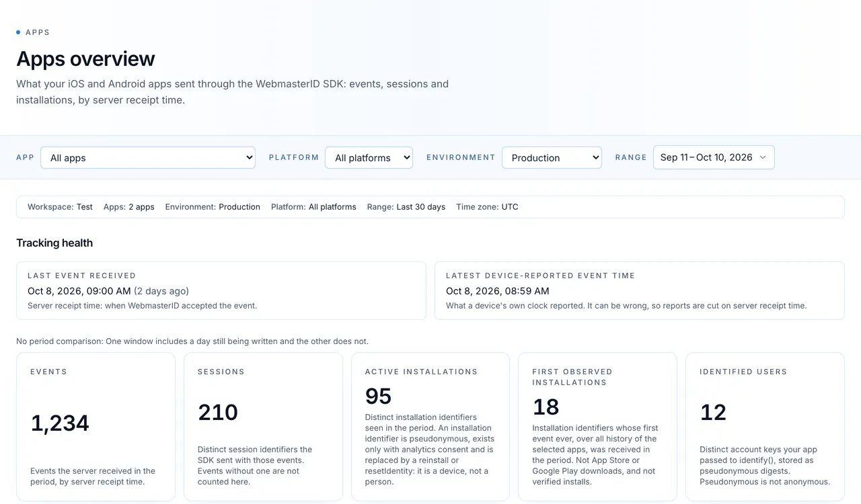The image size is (861, 504).
Task: Click the First Observed Installations card title
Action: point(572,377)
